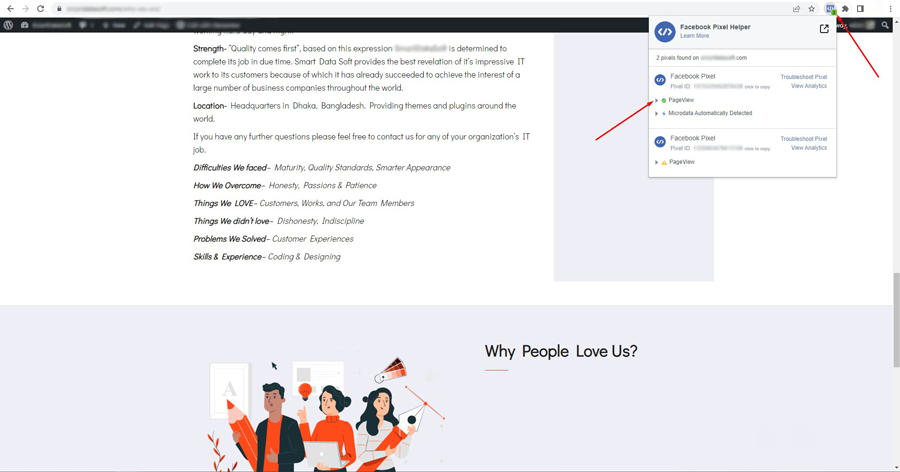The width and height of the screenshot is (900, 472).
Task: Click the New item in WordPress admin bar
Action: click(114, 25)
